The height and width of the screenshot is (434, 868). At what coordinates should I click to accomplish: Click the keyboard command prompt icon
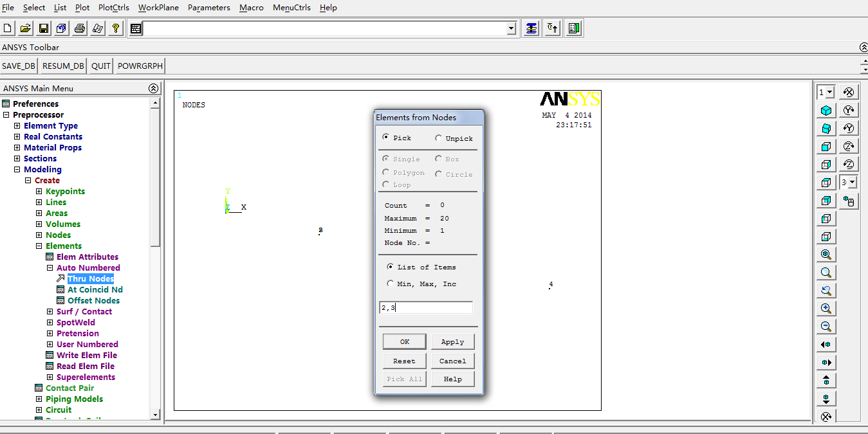(x=136, y=28)
